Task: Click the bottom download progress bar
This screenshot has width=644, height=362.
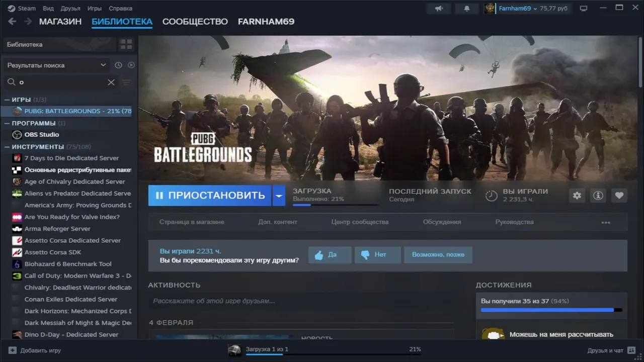Action: (x=333, y=354)
